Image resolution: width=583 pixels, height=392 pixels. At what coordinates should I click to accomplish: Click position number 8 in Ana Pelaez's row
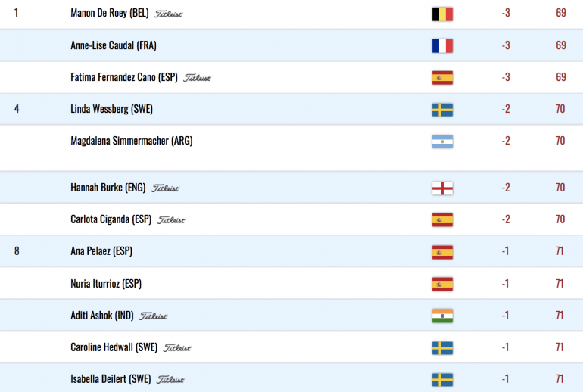17,251
